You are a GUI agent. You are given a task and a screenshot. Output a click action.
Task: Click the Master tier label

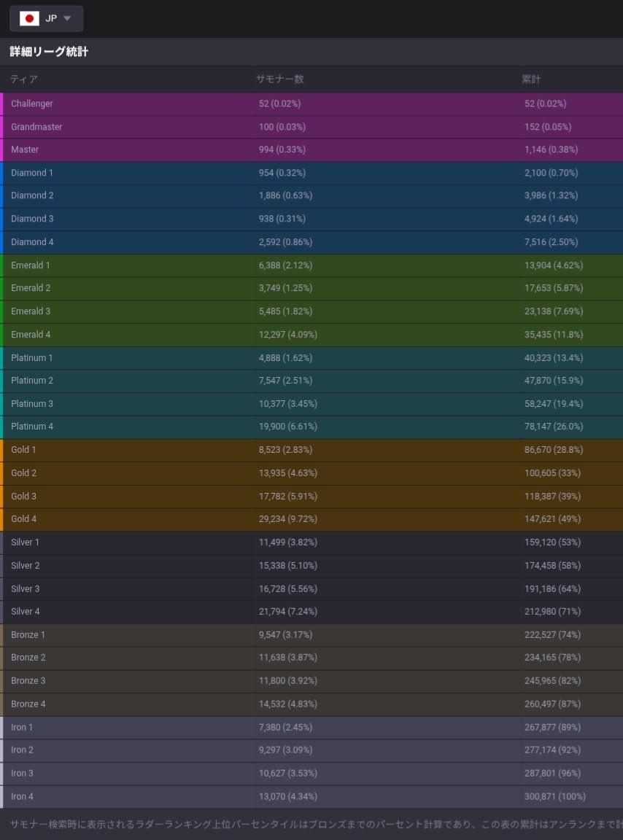(25, 149)
